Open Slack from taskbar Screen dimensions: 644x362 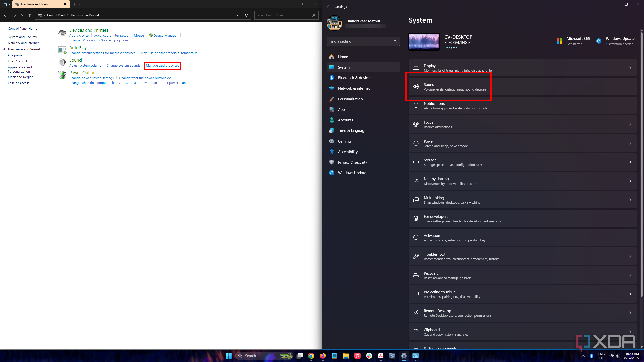369,356
